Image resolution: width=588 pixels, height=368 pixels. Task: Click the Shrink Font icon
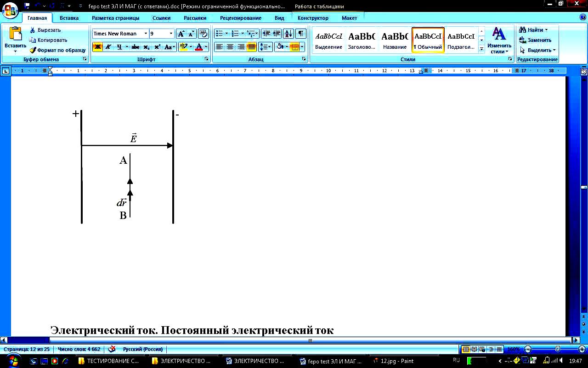[192, 34]
